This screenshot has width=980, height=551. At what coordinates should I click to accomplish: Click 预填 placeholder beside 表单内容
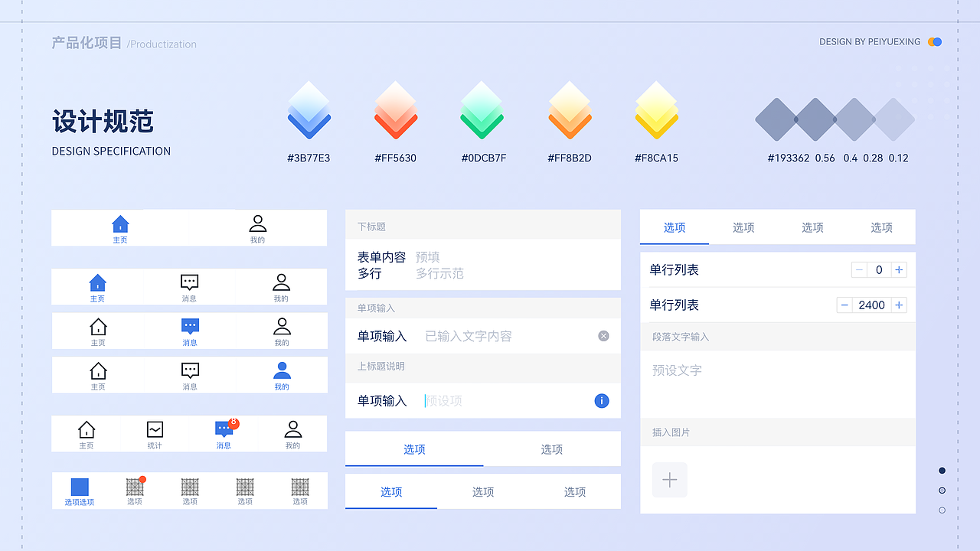pyautogui.click(x=428, y=257)
